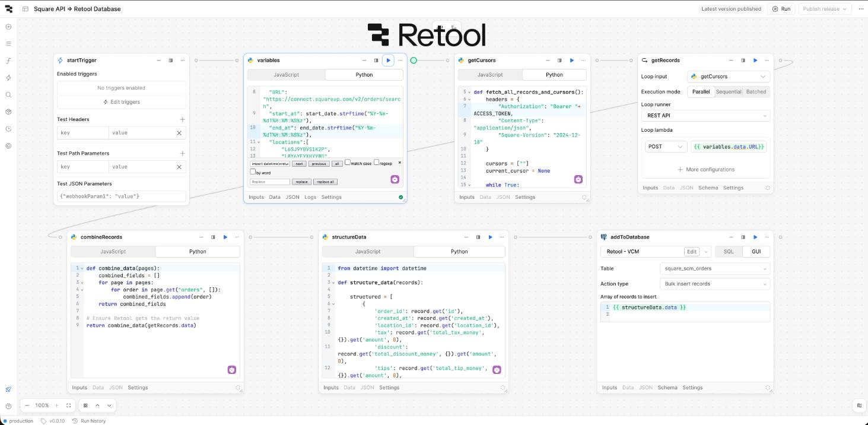The height and width of the screenshot is (425, 868).
Task: Open the run history clock icon in sidebar
Action: coord(8,128)
